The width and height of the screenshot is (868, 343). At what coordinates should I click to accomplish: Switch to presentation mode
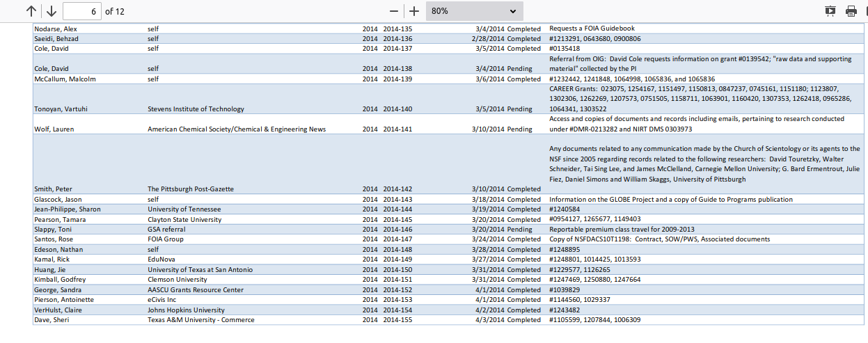click(x=830, y=11)
